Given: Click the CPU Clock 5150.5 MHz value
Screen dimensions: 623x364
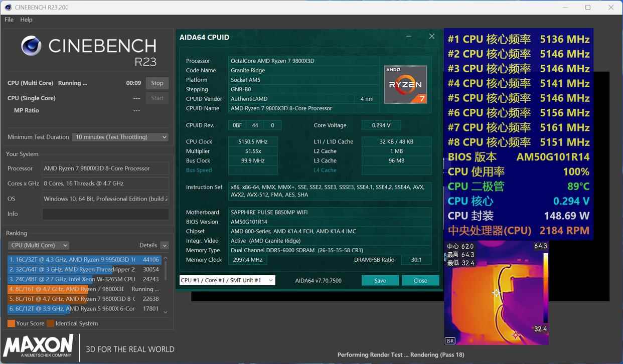Looking at the screenshot, I should pos(253,142).
